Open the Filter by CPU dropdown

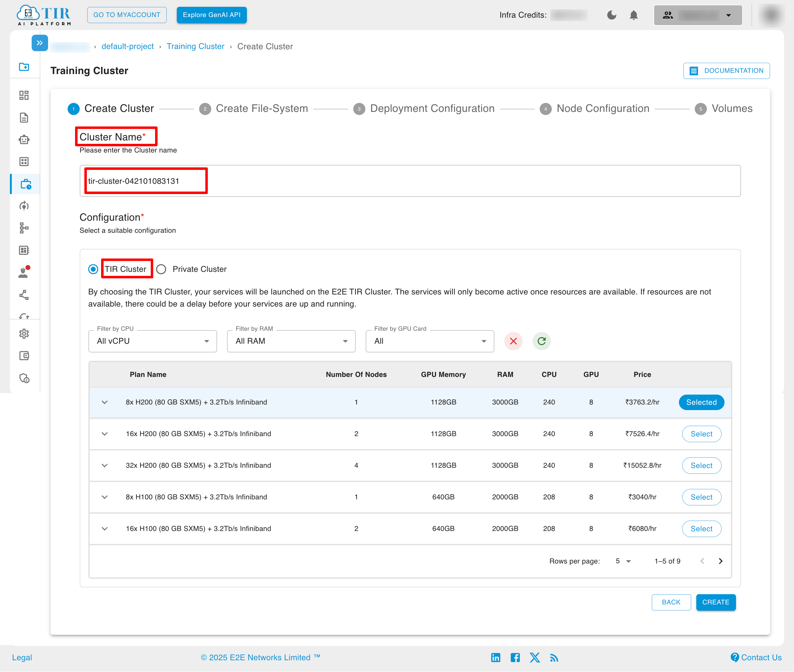(x=153, y=341)
